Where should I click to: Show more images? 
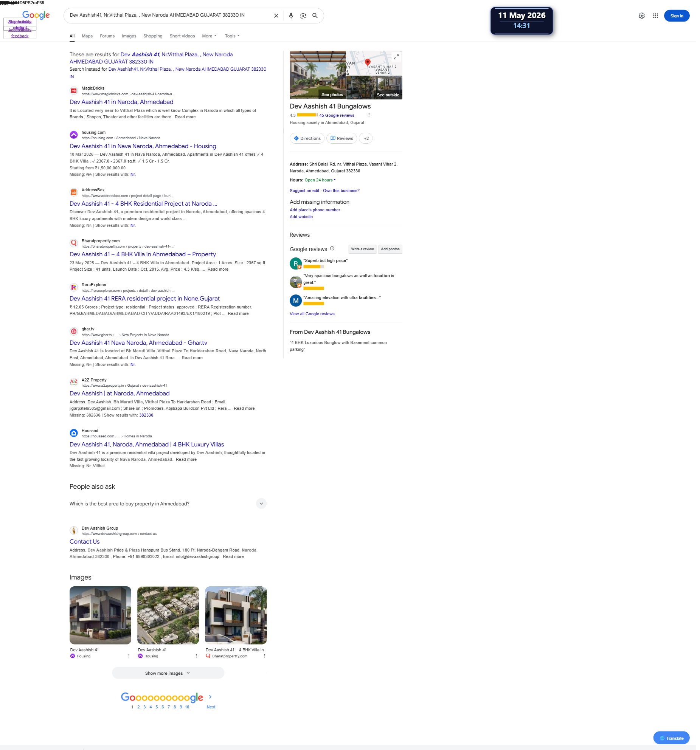pos(168,673)
